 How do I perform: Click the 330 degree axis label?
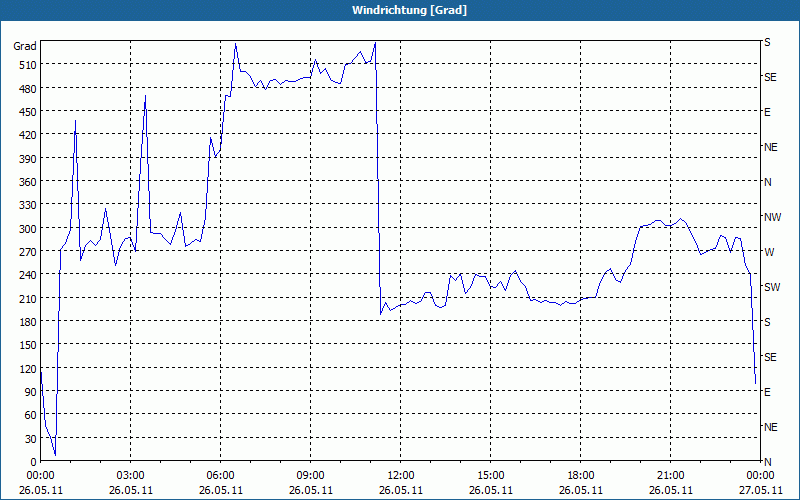pos(28,205)
